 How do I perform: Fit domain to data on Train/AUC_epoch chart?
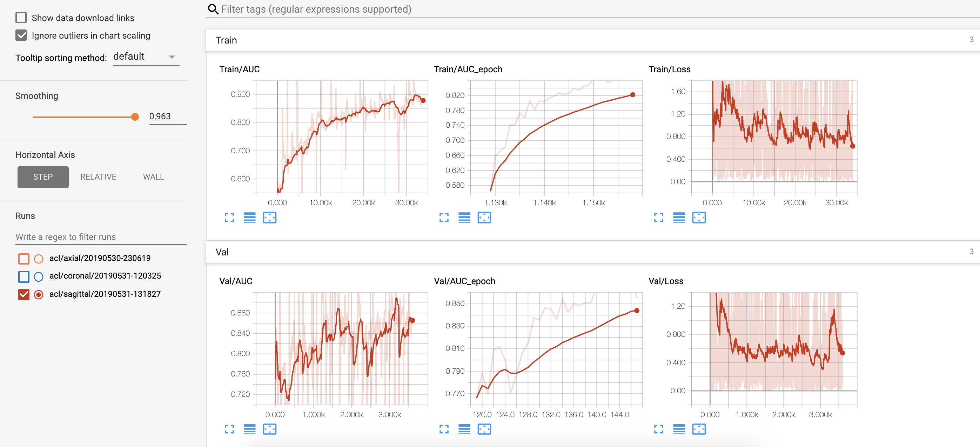click(484, 218)
